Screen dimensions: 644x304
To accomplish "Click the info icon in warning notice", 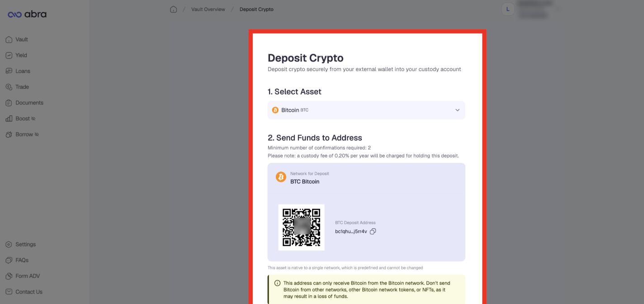I will [277, 283].
